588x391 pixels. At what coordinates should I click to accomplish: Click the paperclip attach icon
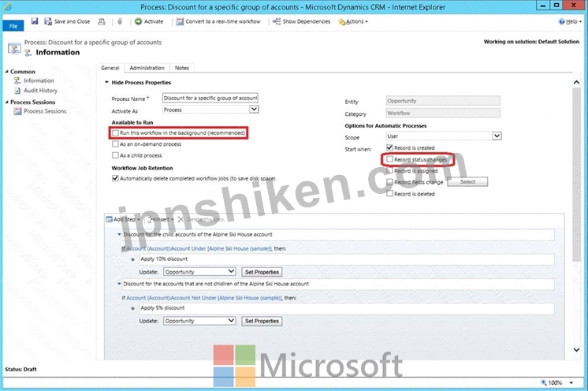click(x=120, y=22)
